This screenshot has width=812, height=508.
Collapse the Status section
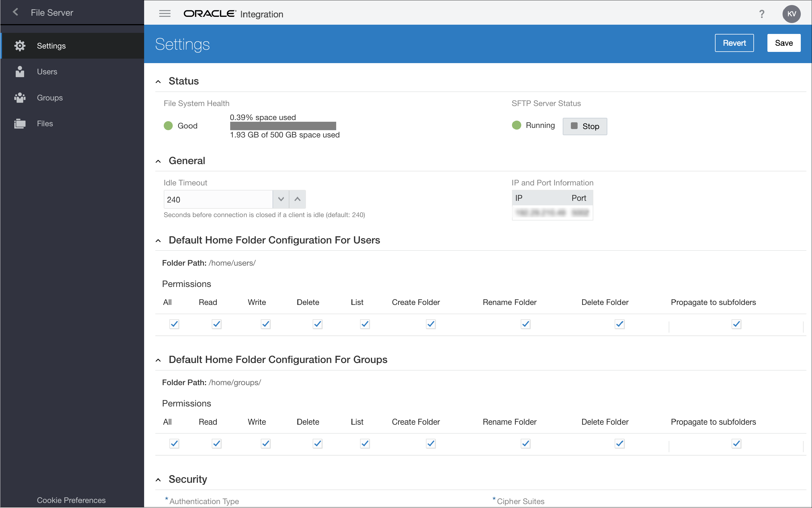coord(158,81)
